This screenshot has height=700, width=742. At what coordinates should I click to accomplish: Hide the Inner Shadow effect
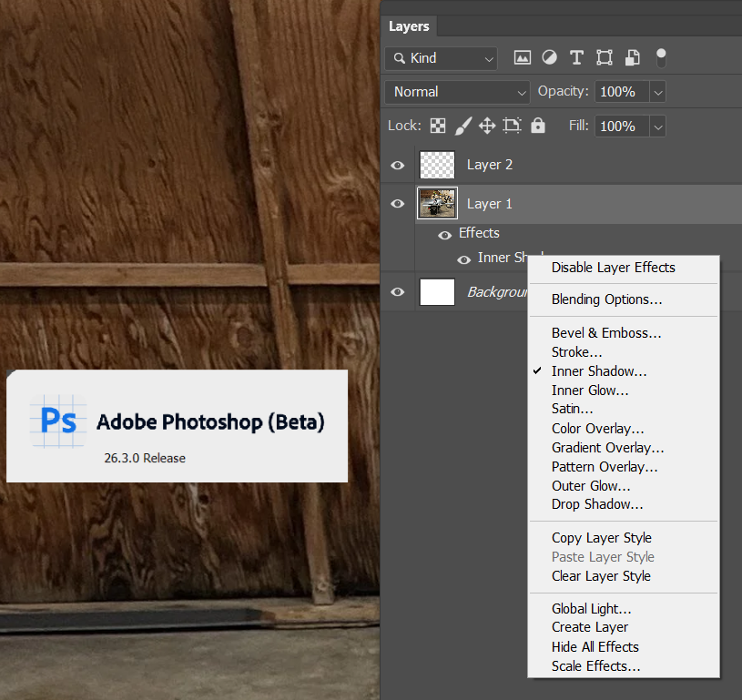[464, 259]
